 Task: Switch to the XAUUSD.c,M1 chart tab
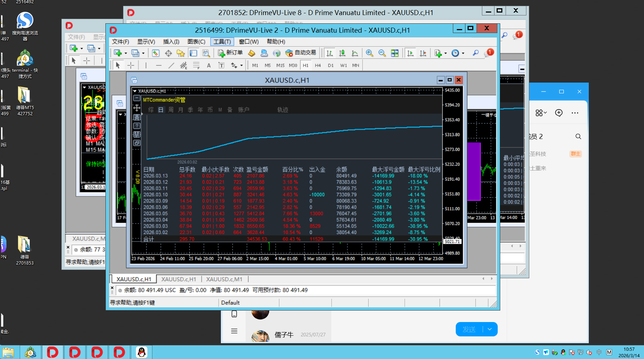(x=224, y=279)
